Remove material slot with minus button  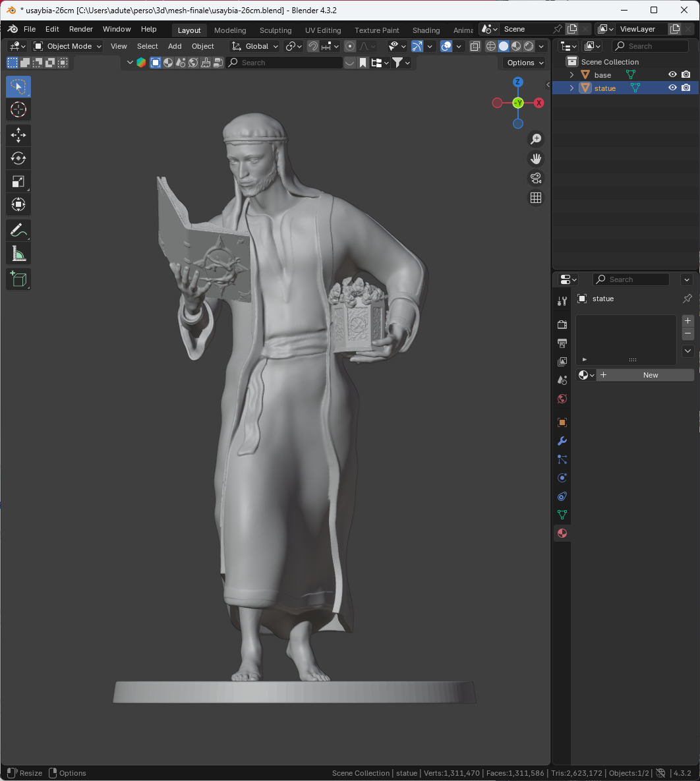[687, 333]
